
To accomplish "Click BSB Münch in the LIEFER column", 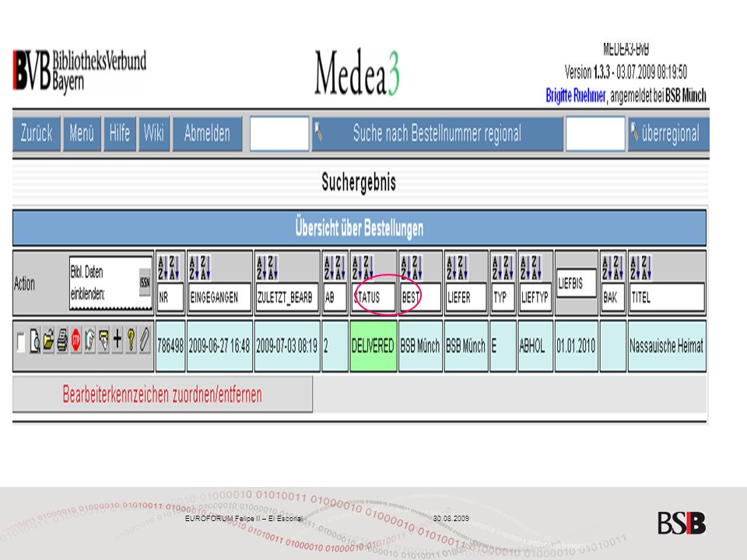I will click(x=466, y=346).
